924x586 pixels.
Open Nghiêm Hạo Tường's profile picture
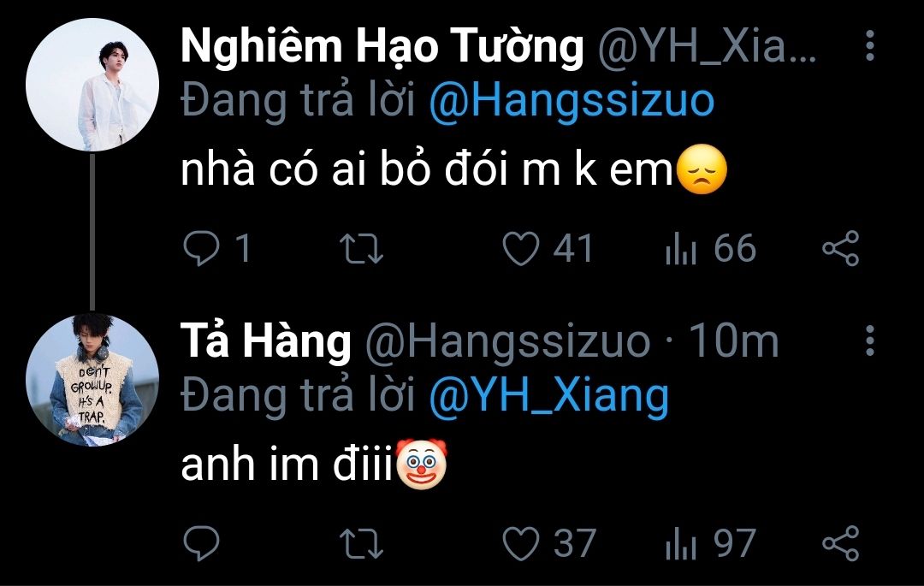[x=92, y=85]
